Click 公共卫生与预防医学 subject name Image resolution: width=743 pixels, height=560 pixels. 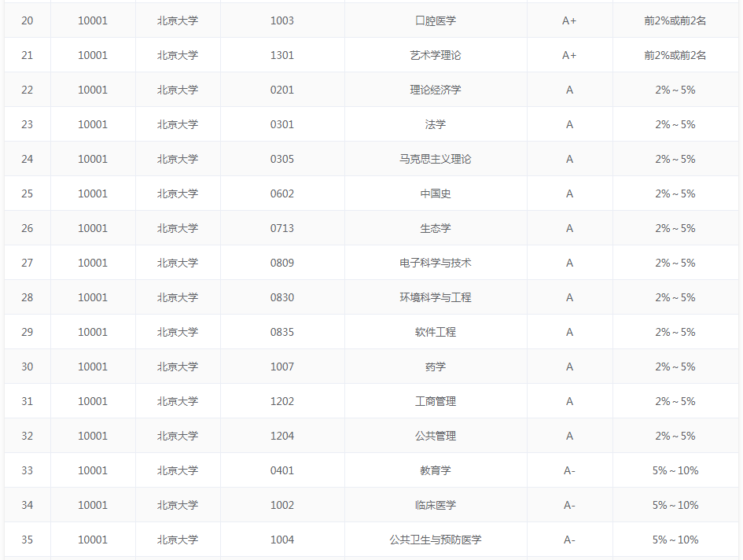pos(436,540)
